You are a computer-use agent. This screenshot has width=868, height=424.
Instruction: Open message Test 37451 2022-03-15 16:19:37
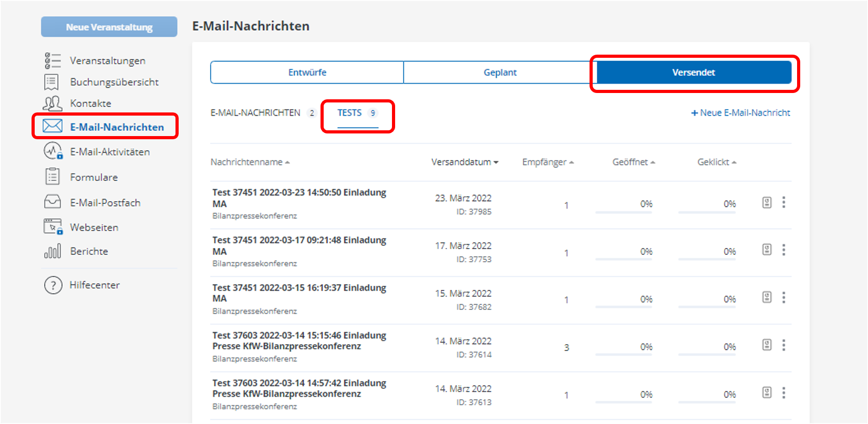[x=299, y=293]
